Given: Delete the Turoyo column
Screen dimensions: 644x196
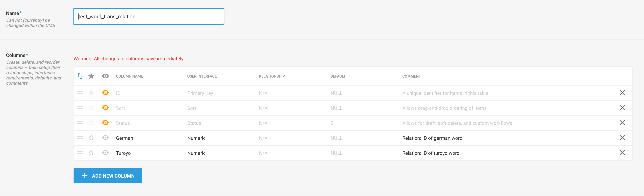Looking at the screenshot, I should click(622, 153).
